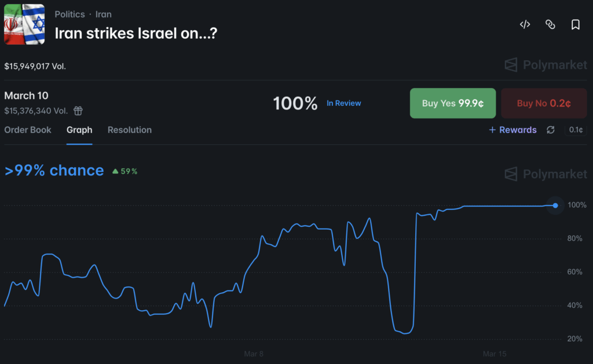Screen dimensions: 593x364
Task: Open the Resolution tab
Action: [x=129, y=130]
